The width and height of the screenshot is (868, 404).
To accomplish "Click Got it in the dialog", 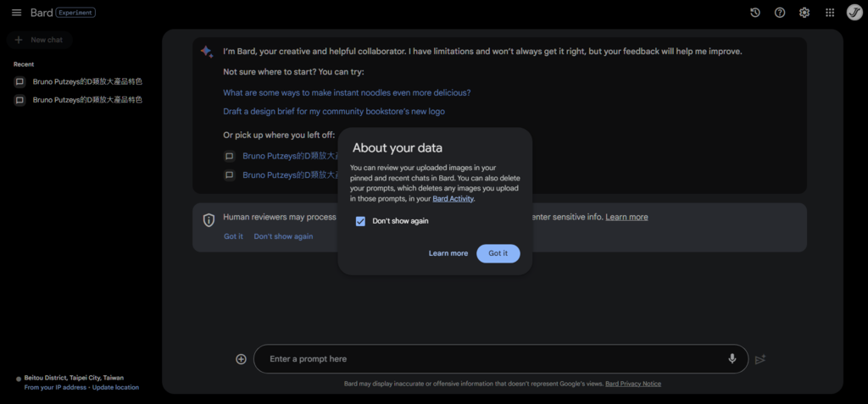I will (x=498, y=253).
